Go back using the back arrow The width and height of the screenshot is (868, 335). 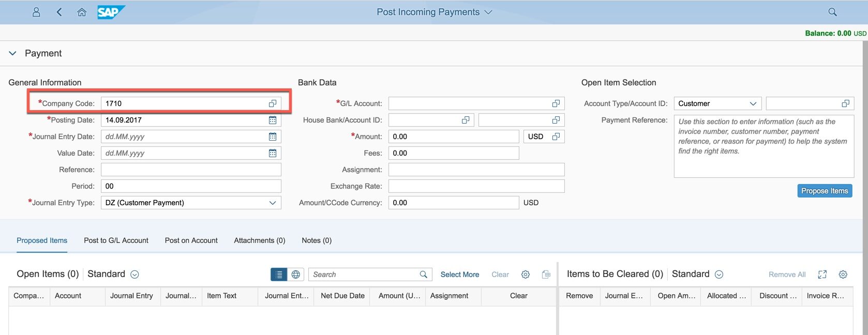tap(59, 12)
